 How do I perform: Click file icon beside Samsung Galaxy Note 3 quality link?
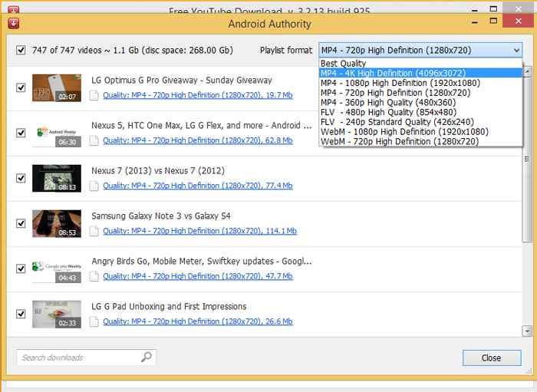[x=94, y=231]
